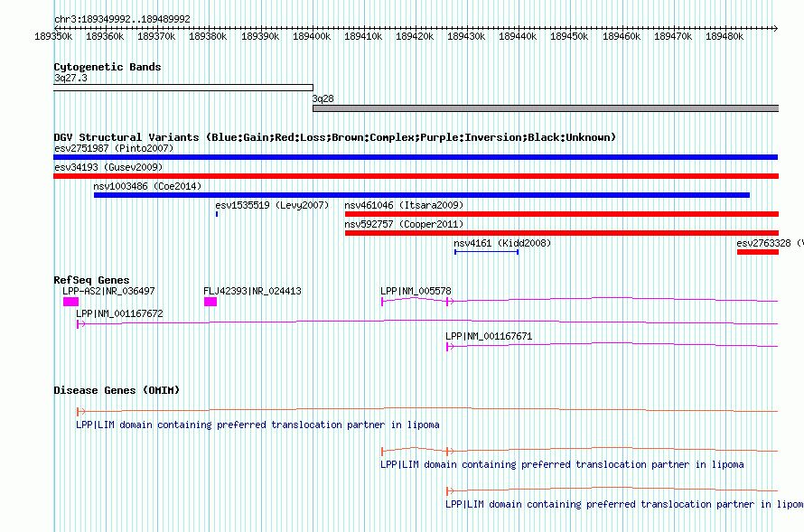804x532 pixels.
Task: Click the first OMIM LPP orange start arrow
Action: click(80, 412)
